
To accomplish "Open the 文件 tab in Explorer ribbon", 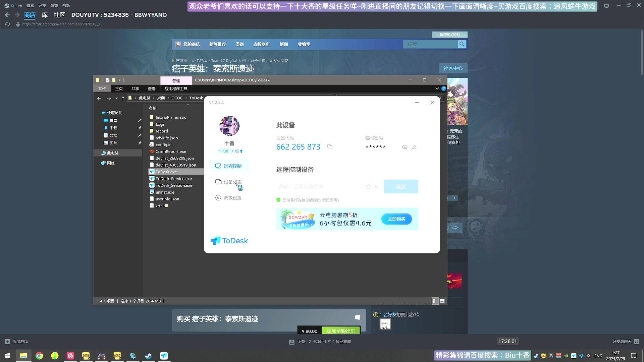I will pos(102,88).
